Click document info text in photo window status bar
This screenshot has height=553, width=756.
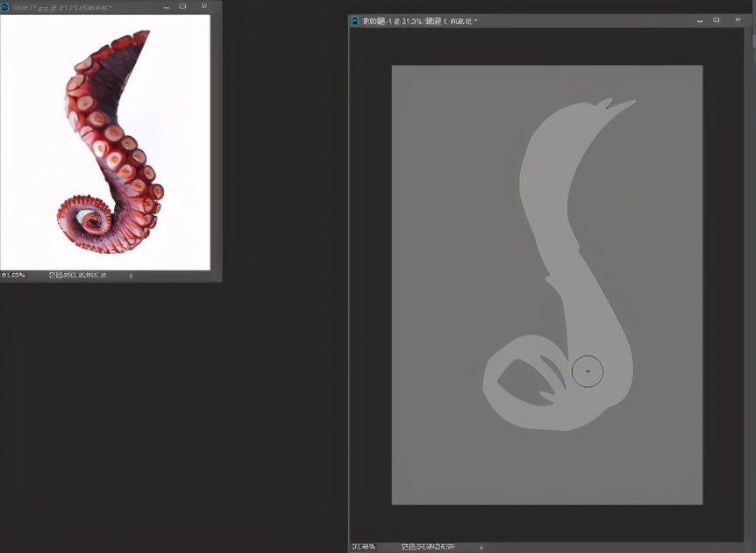click(77, 276)
